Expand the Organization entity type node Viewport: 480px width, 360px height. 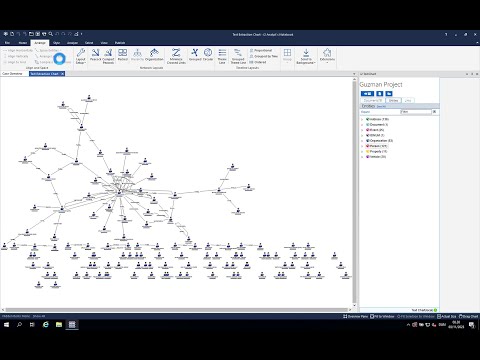click(x=362, y=141)
